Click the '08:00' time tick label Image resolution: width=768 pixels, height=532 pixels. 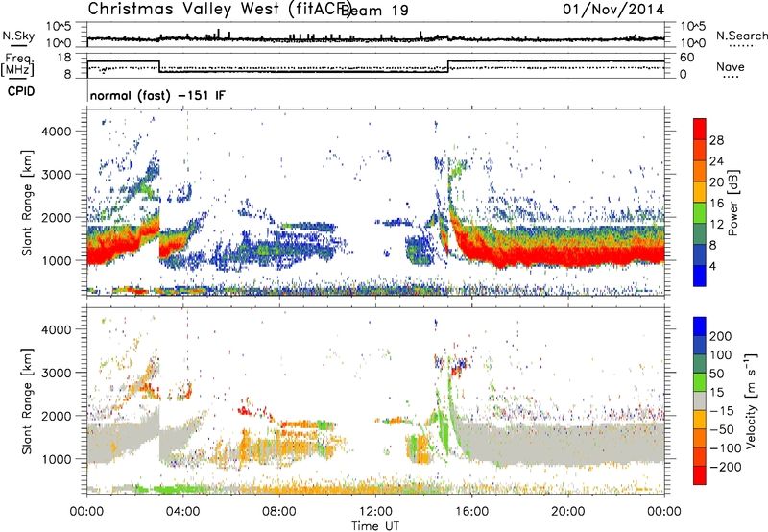(279, 512)
